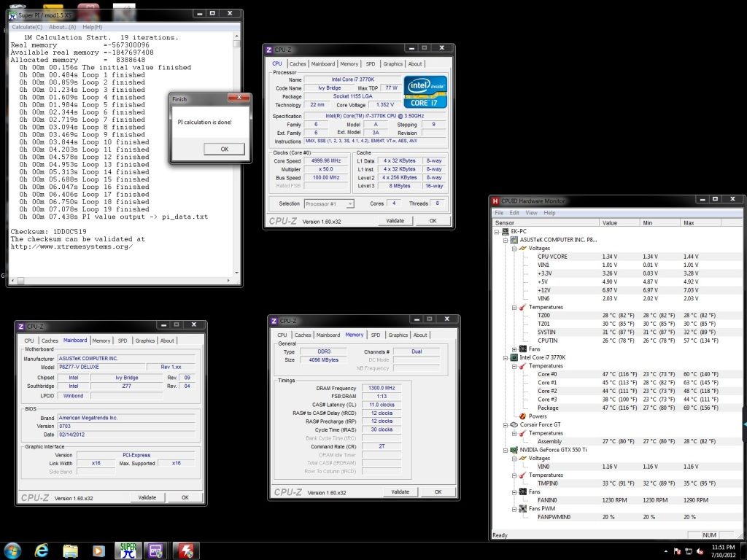Switch to Memory tab in CPU window

349,64
